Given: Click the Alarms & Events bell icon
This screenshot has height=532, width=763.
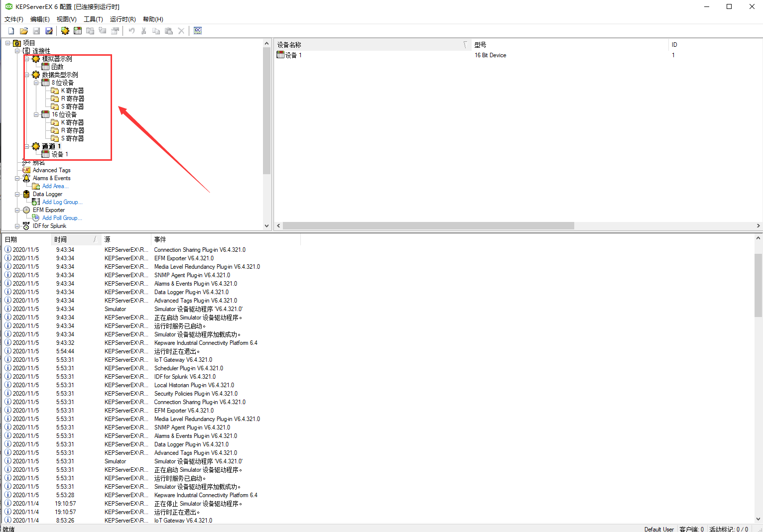Looking at the screenshot, I should 26,178.
